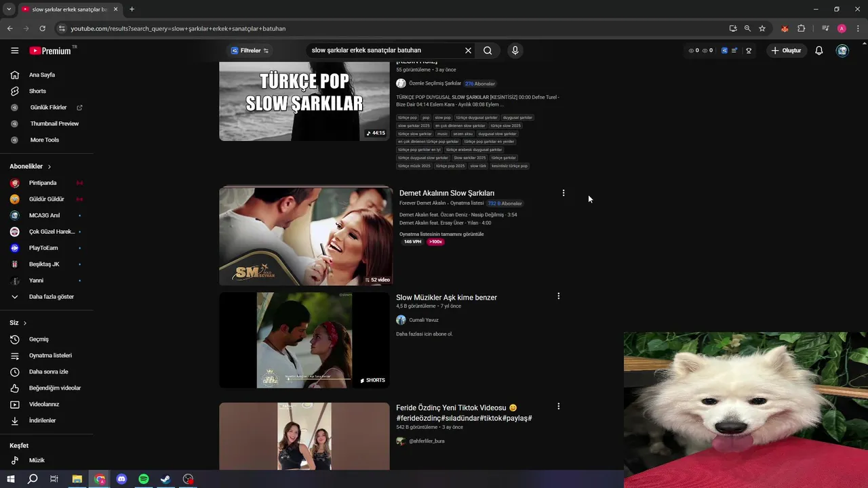Open Chrome media control icon

pos(825,28)
